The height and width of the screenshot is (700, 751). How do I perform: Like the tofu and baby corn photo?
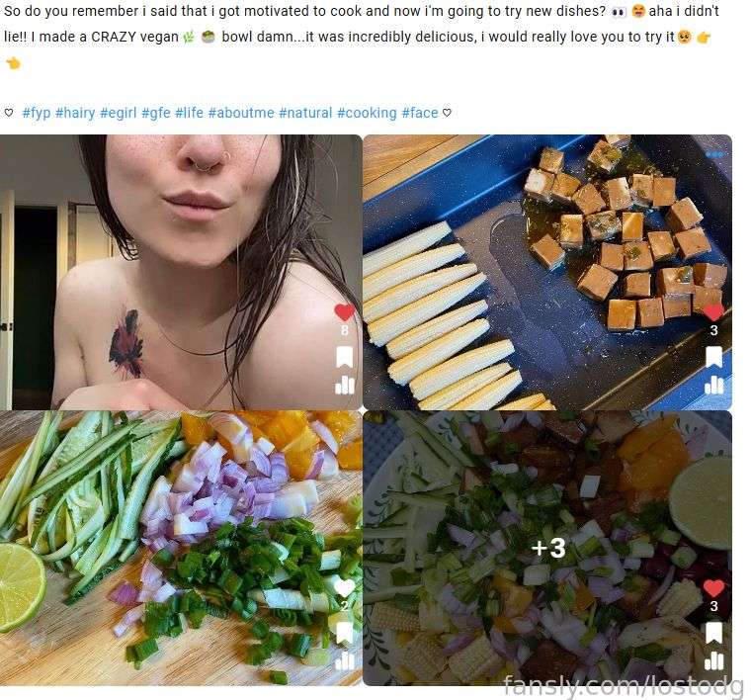click(x=713, y=311)
